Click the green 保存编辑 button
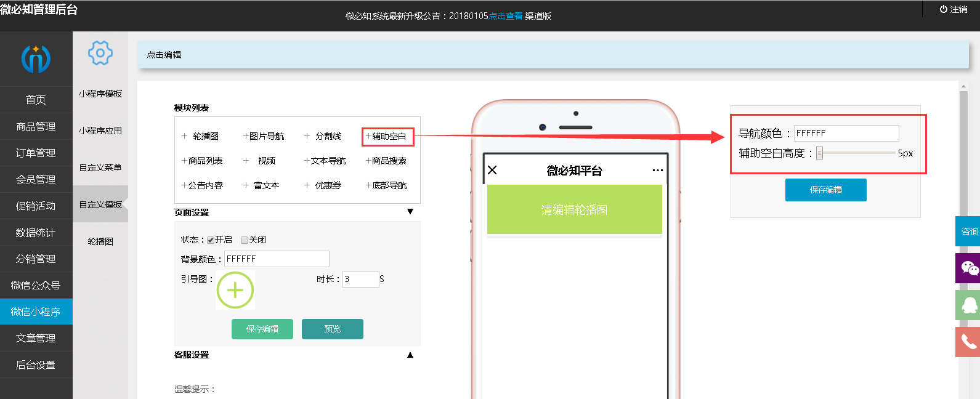The height and width of the screenshot is (399, 980). tap(262, 329)
